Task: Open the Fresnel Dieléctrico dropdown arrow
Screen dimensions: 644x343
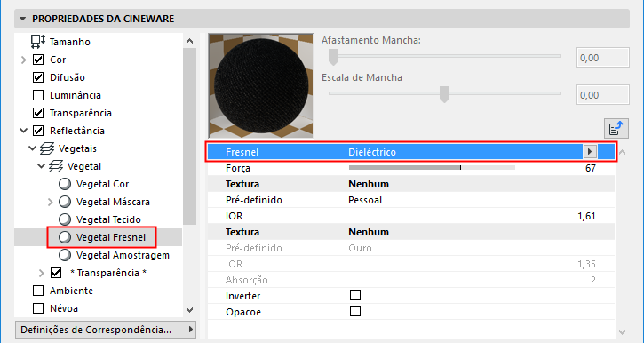Action: pos(590,152)
